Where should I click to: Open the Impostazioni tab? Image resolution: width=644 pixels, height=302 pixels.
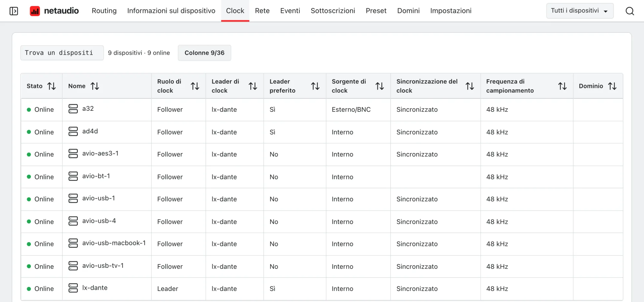451,11
